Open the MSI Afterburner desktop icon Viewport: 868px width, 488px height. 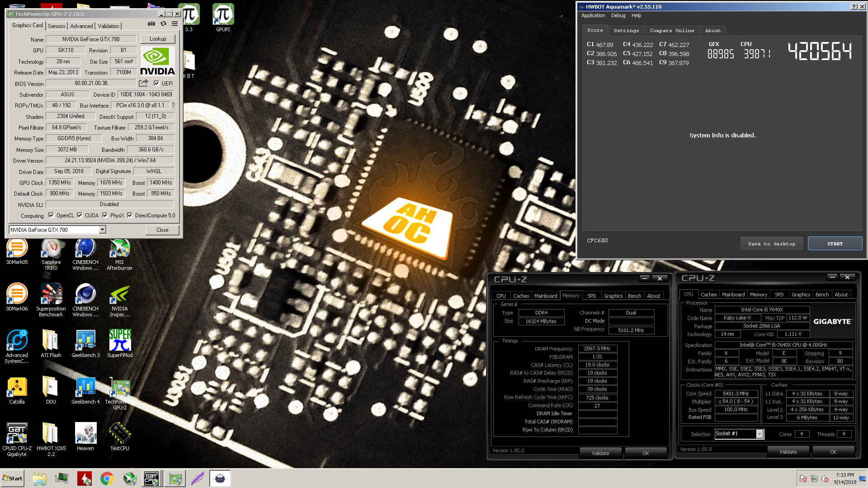click(x=119, y=254)
